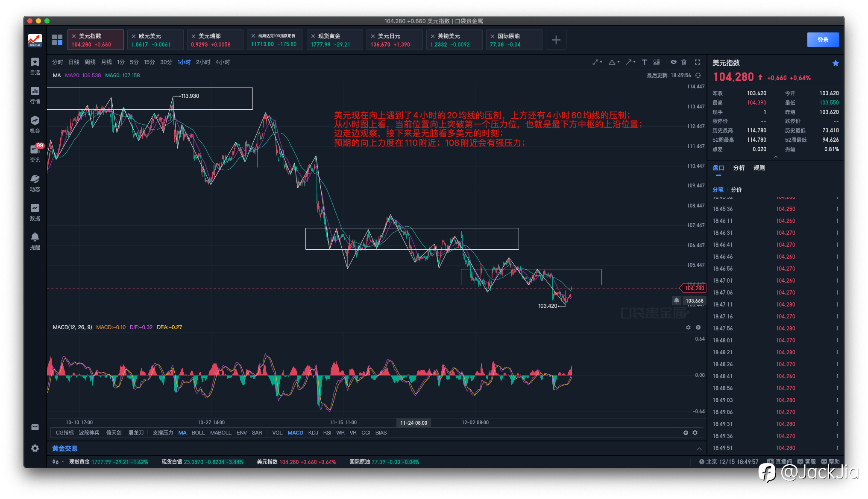Click the 登录 login button
This screenshot has height=499, width=868.
coord(823,40)
